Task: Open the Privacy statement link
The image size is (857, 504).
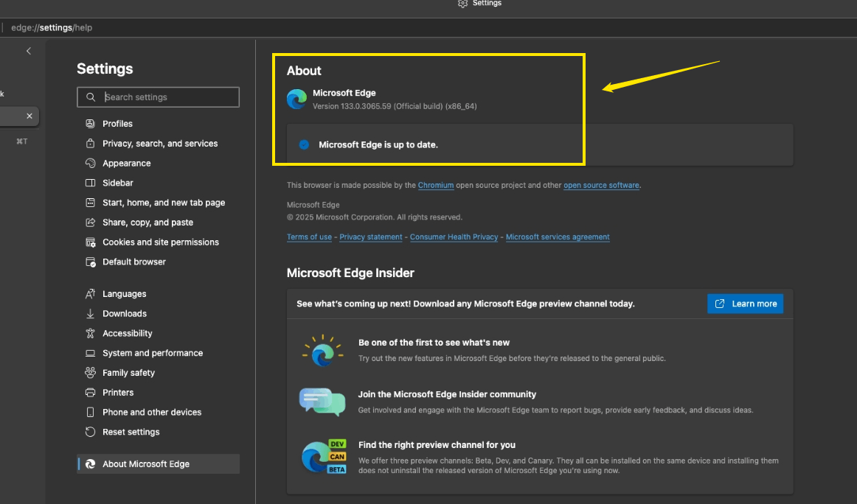Action: pyautogui.click(x=370, y=237)
